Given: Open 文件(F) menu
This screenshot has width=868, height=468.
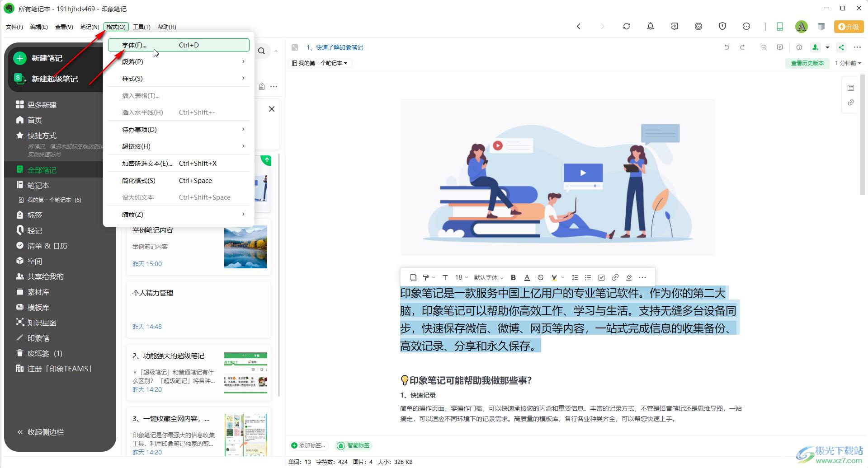Looking at the screenshot, I should [14, 27].
